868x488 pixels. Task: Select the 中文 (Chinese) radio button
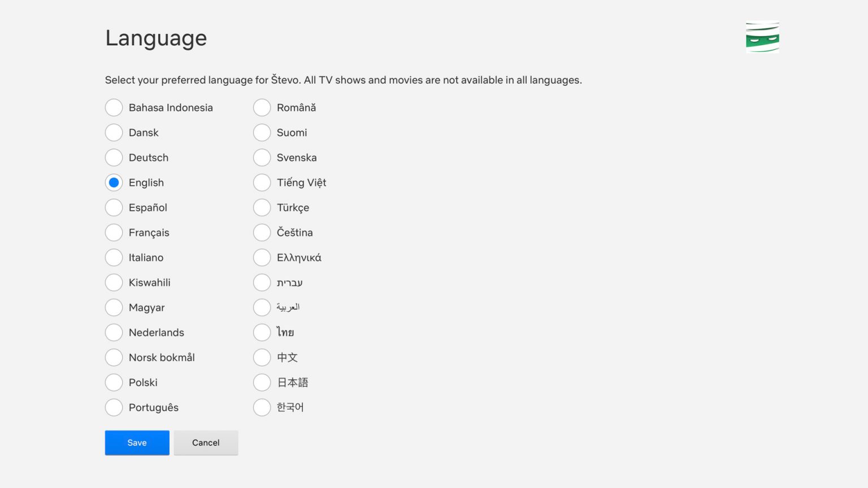pyautogui.click(x=262, y=358)
